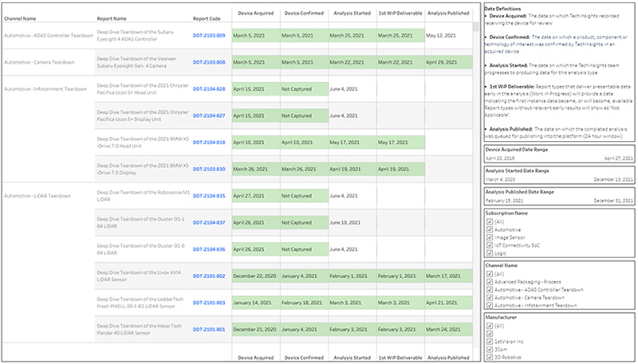Select the March 17, 2021 published date cell
Image resolution: width=638 pixels, height=364 pixels.
point(448,276)
